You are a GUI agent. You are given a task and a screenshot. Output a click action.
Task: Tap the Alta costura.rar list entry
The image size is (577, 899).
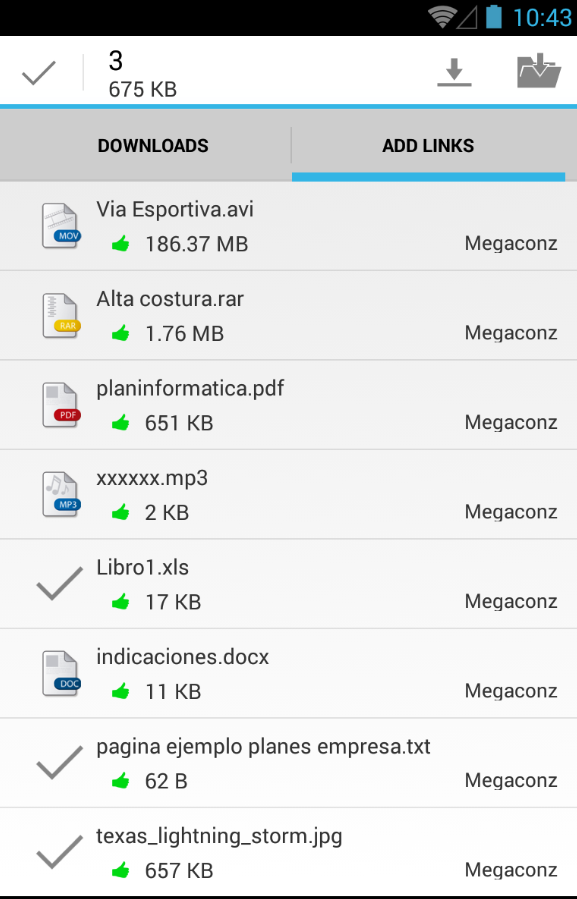[x=288, y=316]
